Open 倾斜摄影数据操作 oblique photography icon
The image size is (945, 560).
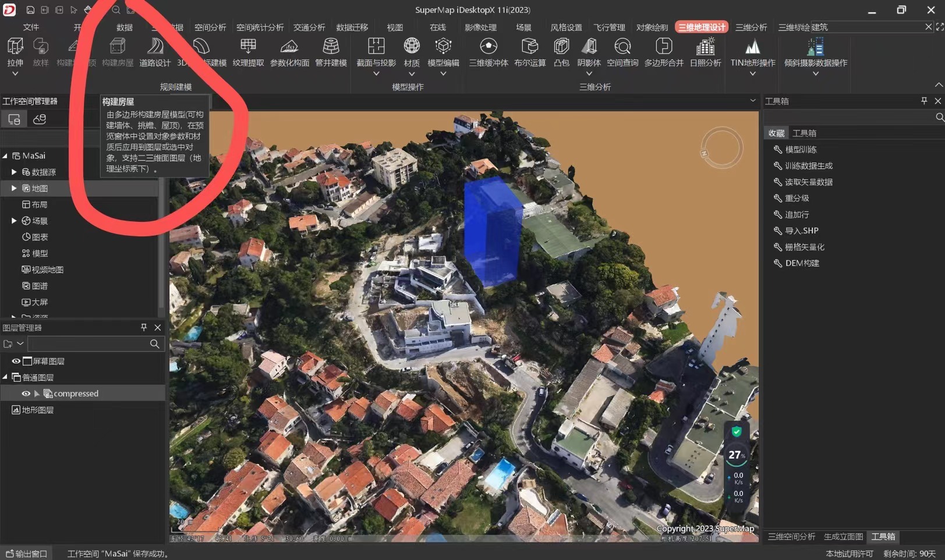coord(815,46)
